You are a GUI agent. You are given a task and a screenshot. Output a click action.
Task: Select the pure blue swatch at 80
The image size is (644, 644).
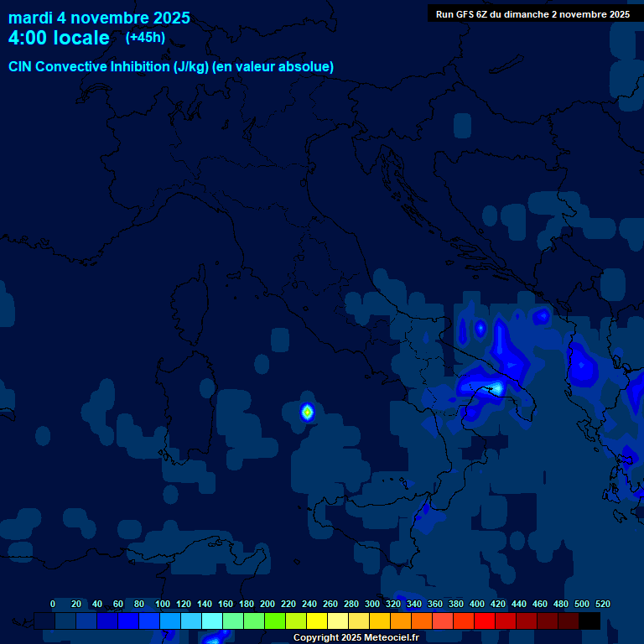pos(149,621)
